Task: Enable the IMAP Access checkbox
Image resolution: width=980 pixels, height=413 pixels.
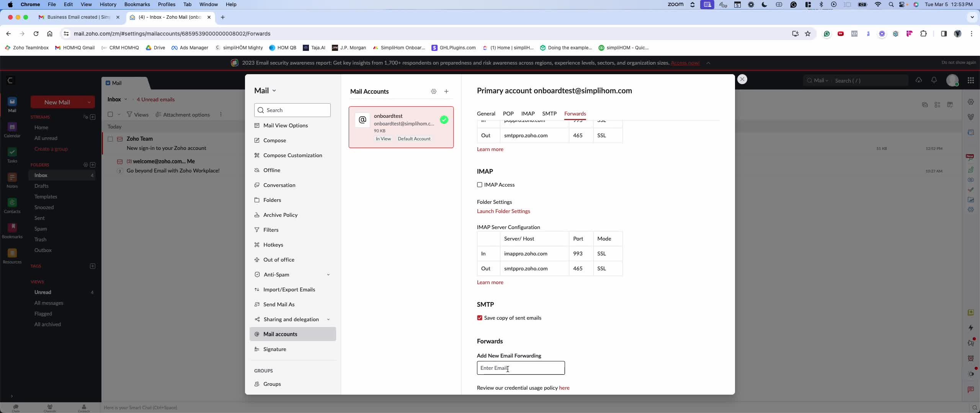Action: [480, 185]
